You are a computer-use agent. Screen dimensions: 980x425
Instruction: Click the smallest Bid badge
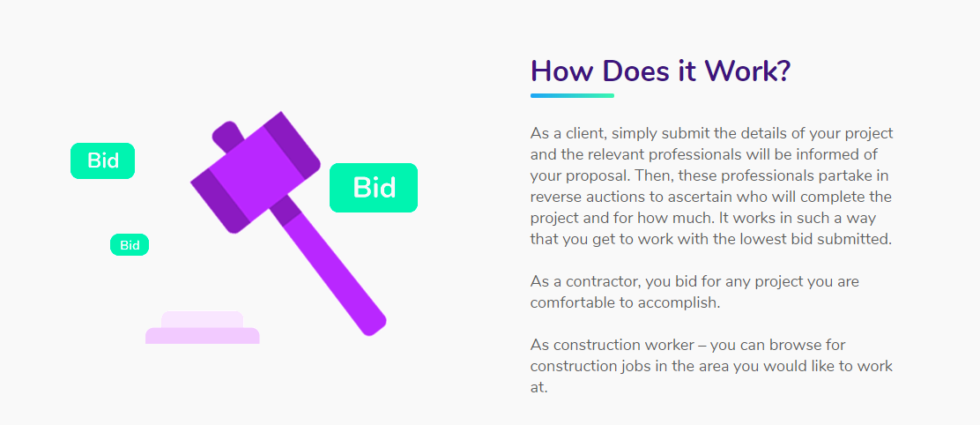pyautogui.click(x=130, y=245)
